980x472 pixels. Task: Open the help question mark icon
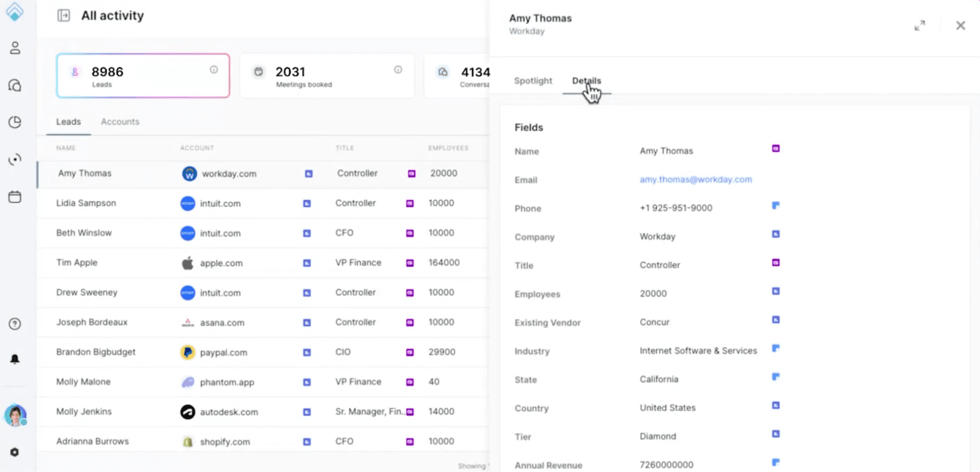coord(15,324)
